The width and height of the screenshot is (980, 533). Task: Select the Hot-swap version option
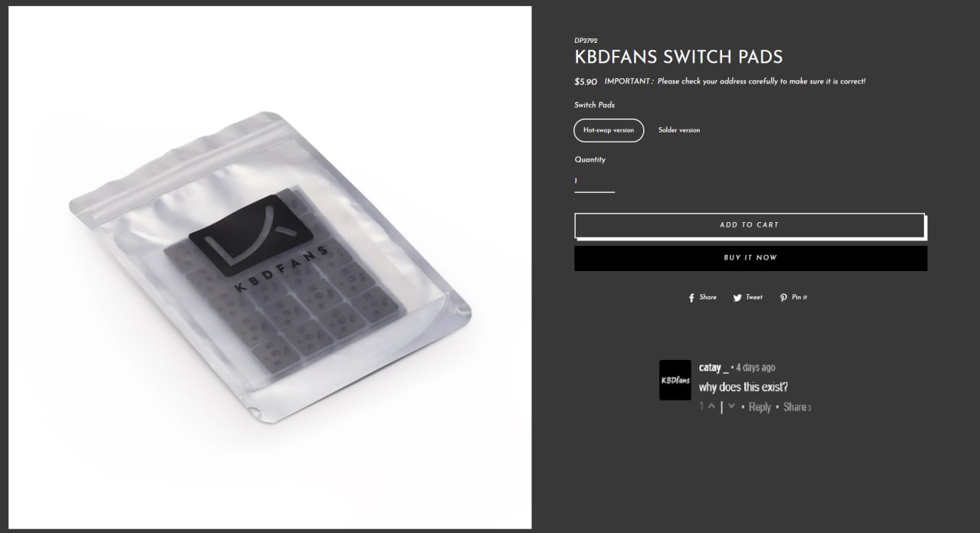pyautogui.click(x=609, y=130)
